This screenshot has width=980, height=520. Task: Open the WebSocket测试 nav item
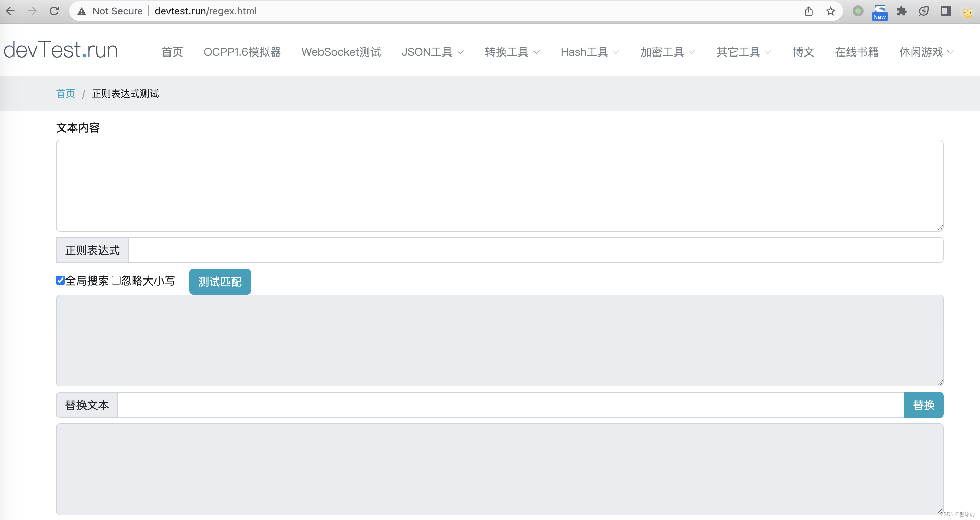coord(341,52)
